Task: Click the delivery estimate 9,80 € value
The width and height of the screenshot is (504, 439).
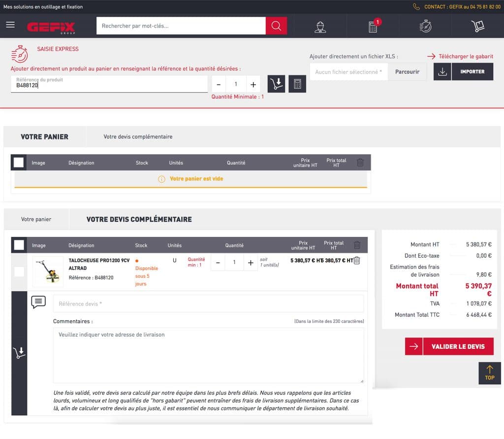Action: pyautogui.click(x=484, y=274)
